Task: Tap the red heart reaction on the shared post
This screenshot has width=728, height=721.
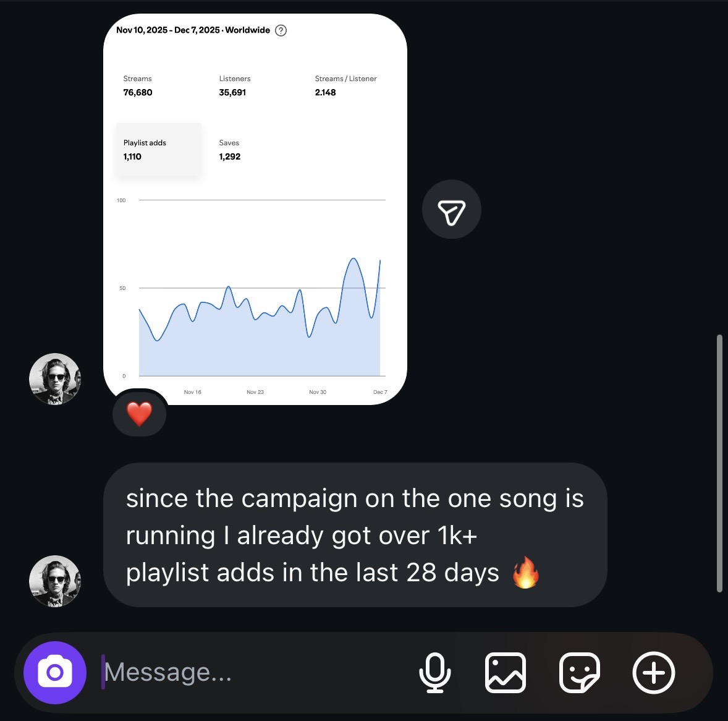Action: pos(139,412)
